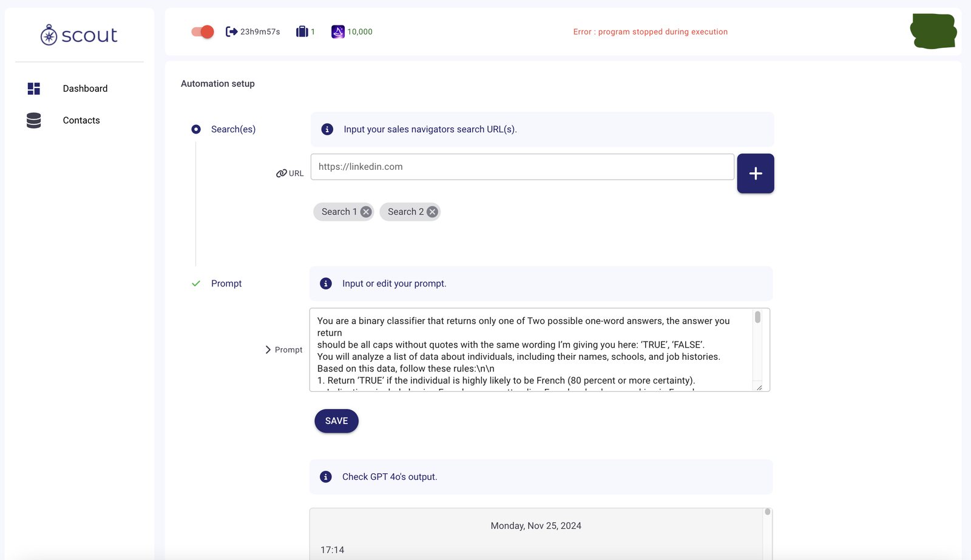Click the 23h9m57s timer text
This screenshot has width=971, height=560.
tap(260, 32)
